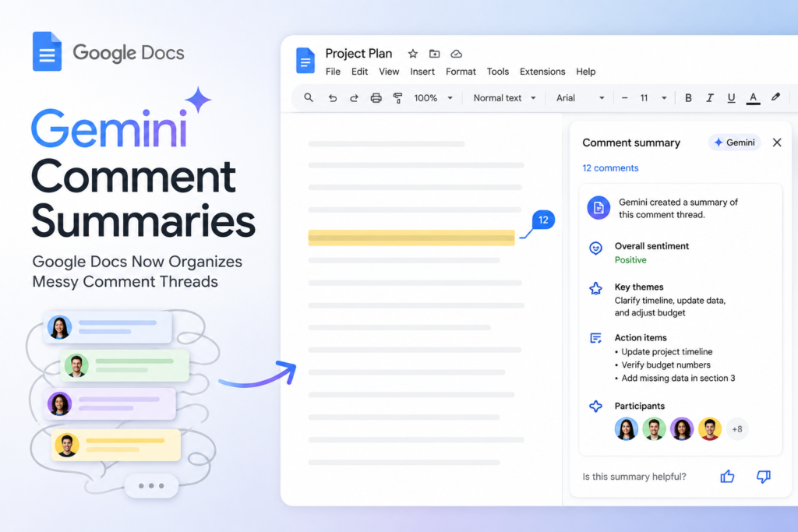The width and height of the screenshot is (798, 532).
Task: Click 'Add missing data in section 3'
Action: click(679, 379)
